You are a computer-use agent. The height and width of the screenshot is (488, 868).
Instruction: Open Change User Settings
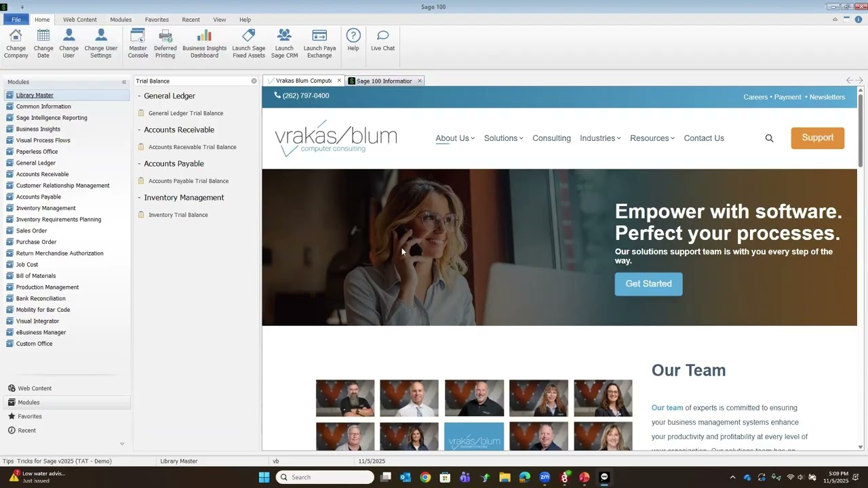[101, 43]
